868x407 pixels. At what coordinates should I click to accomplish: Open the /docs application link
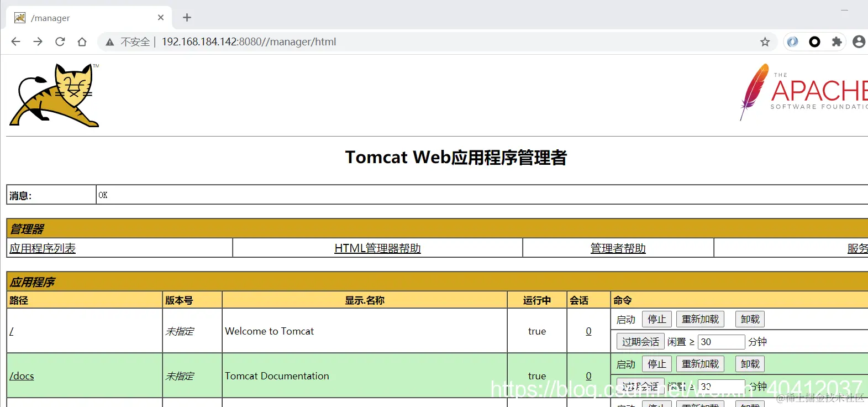pyautogui.click(x=22, y=376)
